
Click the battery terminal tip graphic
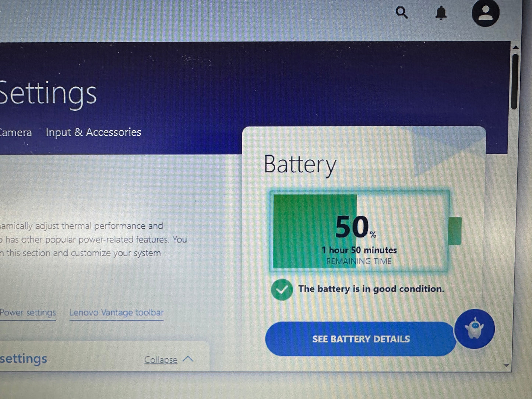(455, 231)
